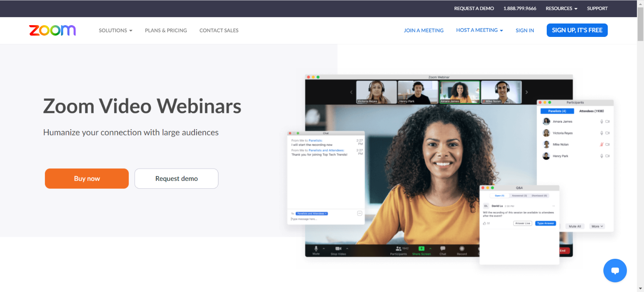Open the live chat bubble

click(615, 271)
